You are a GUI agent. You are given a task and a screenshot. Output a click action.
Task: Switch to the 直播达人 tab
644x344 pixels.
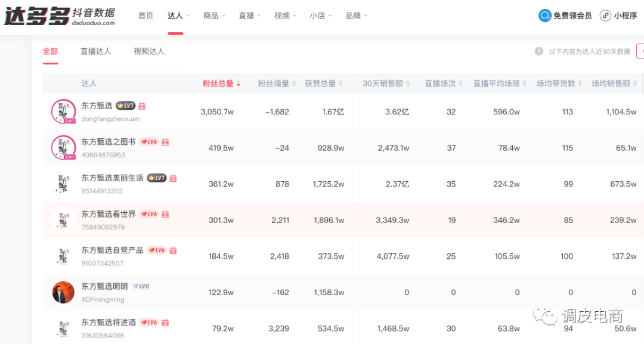(95, 51)
